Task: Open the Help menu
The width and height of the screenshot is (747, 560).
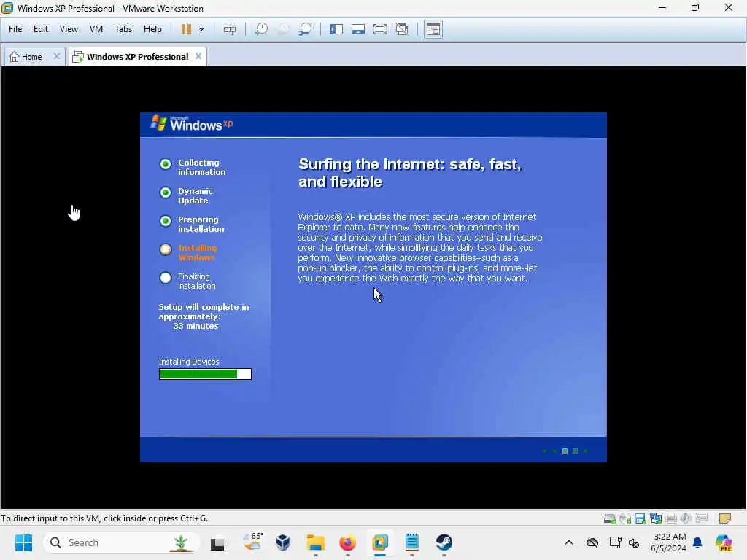Action: click(x=152, y=29)
